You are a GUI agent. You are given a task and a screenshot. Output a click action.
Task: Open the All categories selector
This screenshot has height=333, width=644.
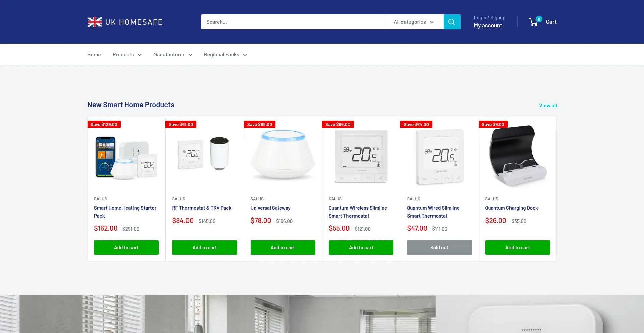(414, 22)
